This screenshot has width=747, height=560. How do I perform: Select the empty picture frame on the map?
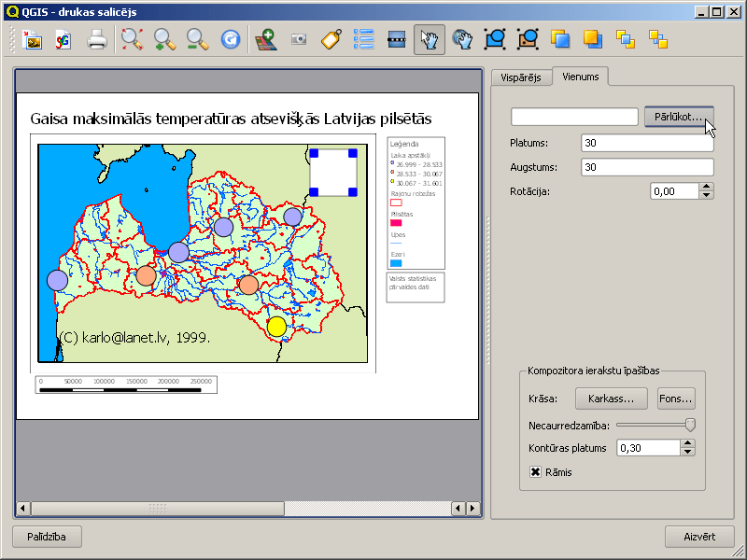tap(333, 173)
